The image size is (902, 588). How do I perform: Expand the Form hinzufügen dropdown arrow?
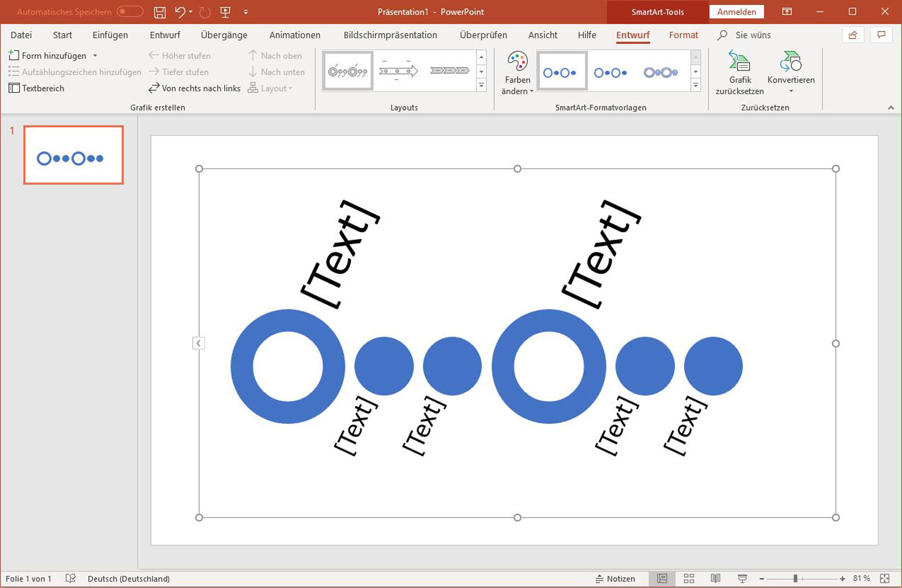click(94, 55)
